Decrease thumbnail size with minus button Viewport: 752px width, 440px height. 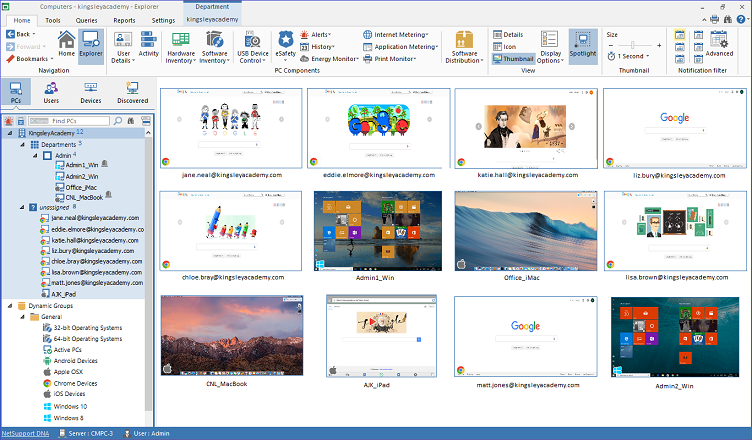pos(611,45)
